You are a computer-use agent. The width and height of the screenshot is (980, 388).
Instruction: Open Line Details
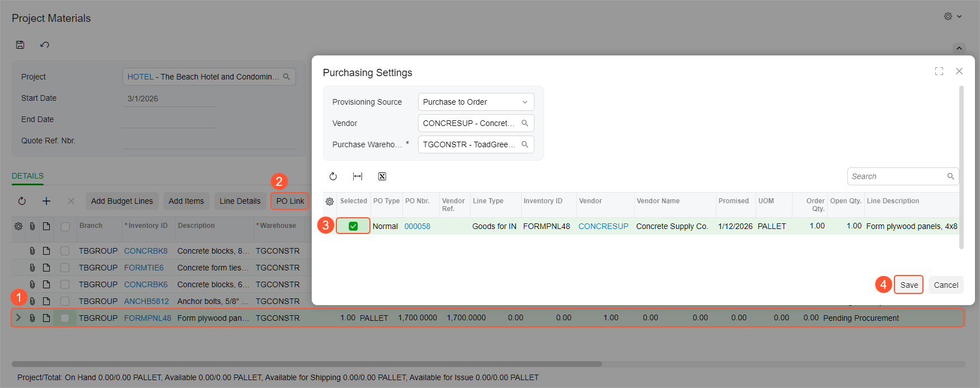coord(240,201)
